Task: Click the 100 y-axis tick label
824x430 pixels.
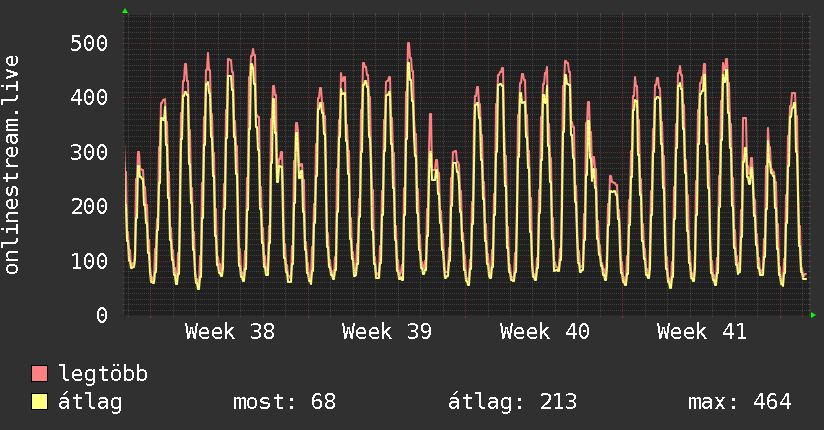Action: click(89, 261)
